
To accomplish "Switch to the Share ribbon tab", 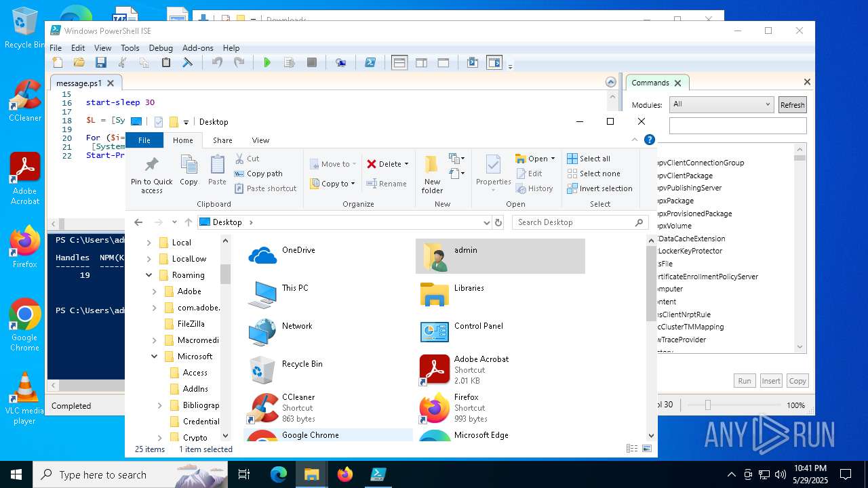I will point(222,140).
